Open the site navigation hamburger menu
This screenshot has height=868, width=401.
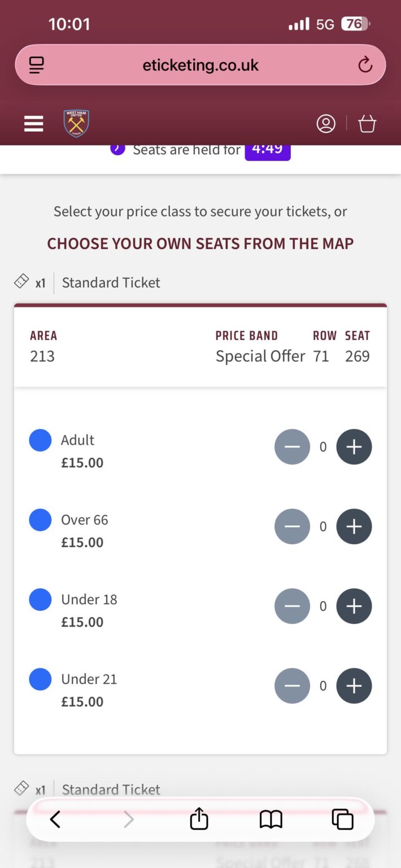[x=33, y=123]
